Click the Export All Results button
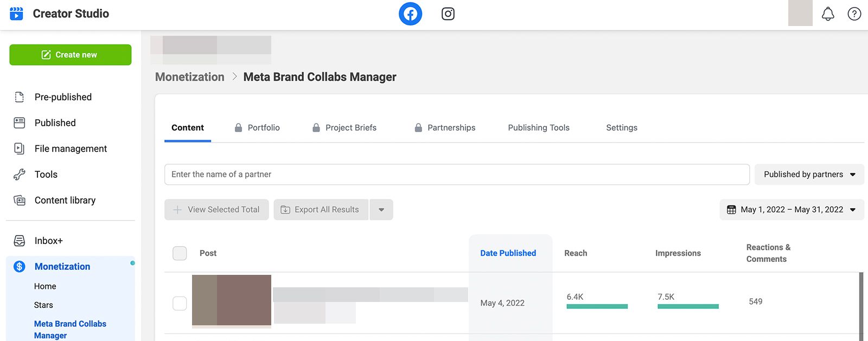The height and width of the screenshot is (341, 868). coord(321,210)
